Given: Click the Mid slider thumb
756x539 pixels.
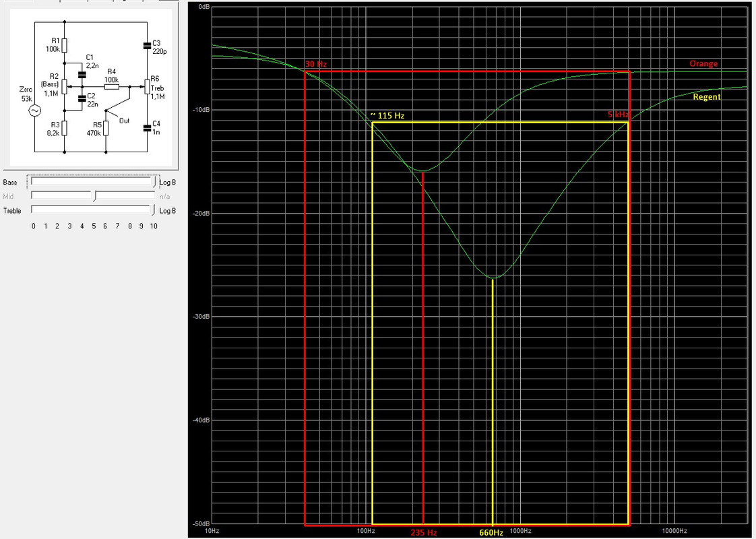Looking at the screenshot, I should [94, 196].
